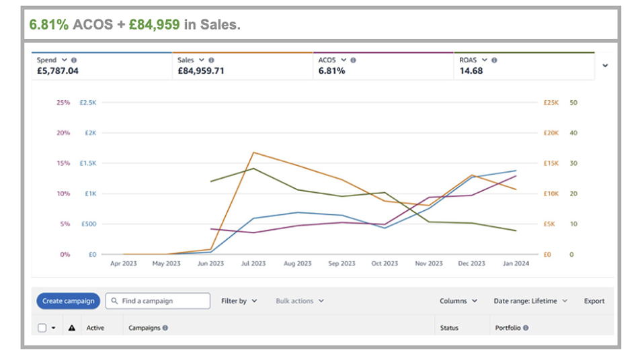Select the ROAS metric tab
This screenshot has height=352, width=644.
524,65
